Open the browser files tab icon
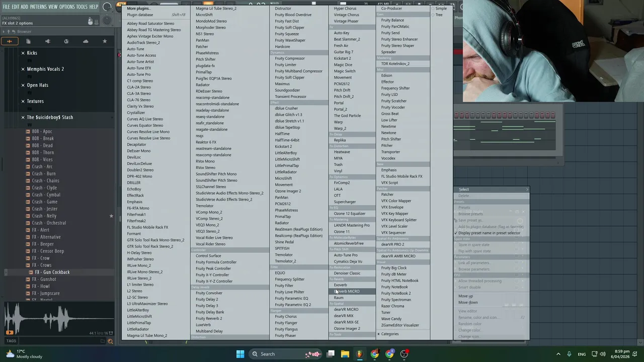The height and width of the screenshot is (362, 644). [x=28, y=41]
